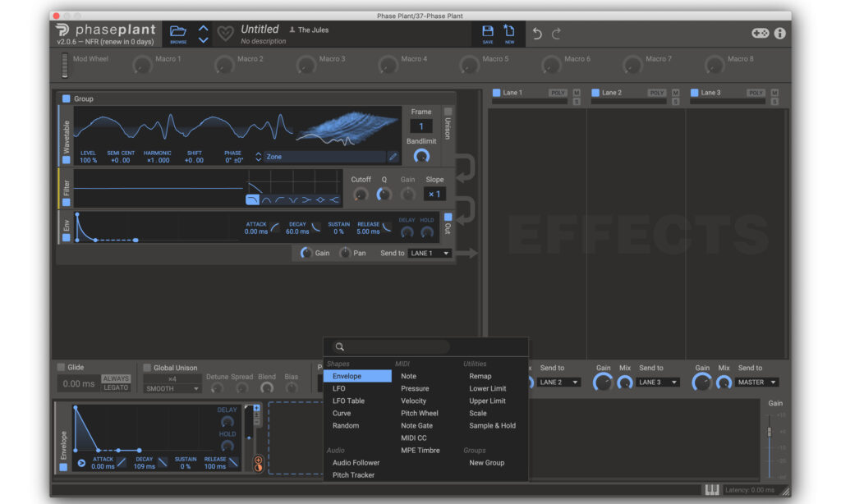Click the orange half-circle modulation icon

point(259,468)
